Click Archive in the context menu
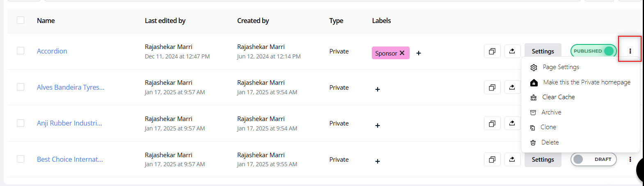 [x=551, y=112]
